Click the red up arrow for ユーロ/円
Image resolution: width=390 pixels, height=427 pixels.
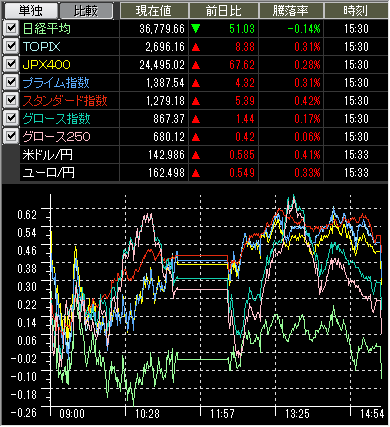(196, 173)
